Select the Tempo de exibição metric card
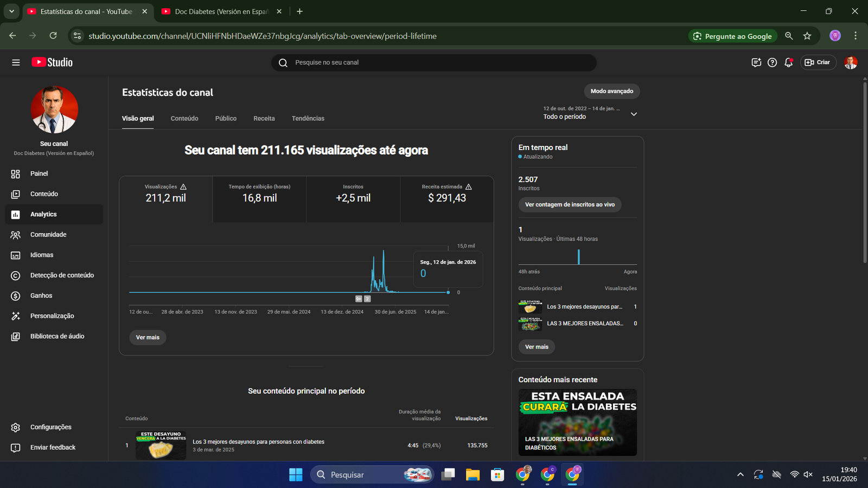The width and height of the screenshot is (868, 488). tap(259, 198)
